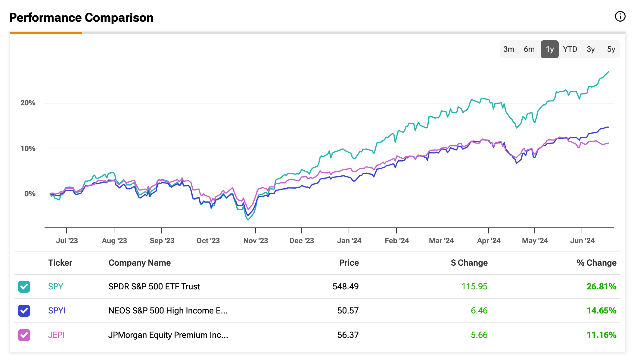Image resolution: width=640 pixels, height=364 pixels.
Task: Click the Price column header
Action: coord(349,263)
